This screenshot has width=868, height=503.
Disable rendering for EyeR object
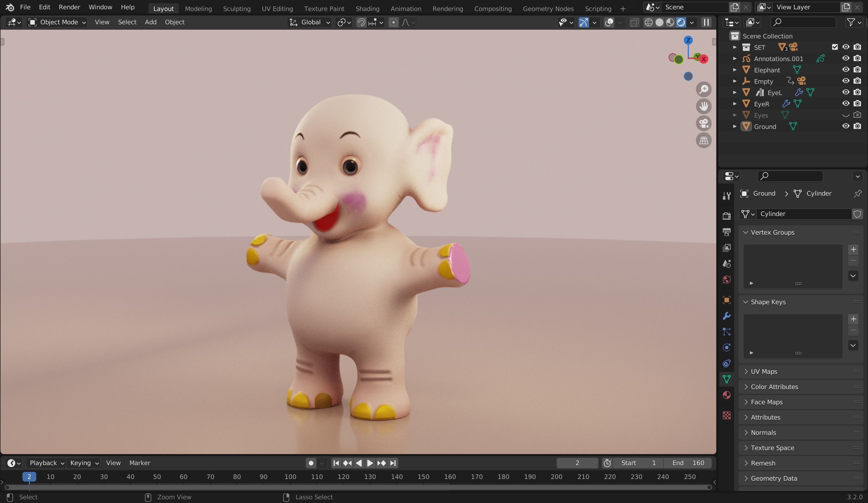tap(857, 103)
